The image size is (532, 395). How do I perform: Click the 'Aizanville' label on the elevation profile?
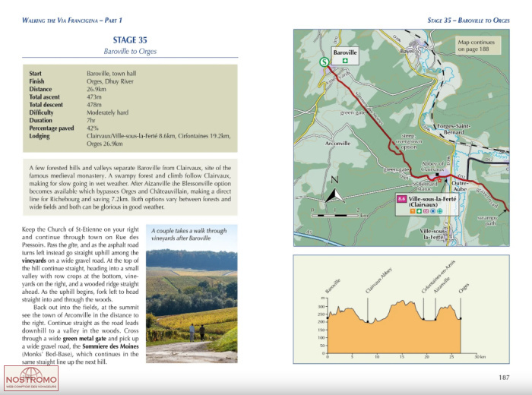pos(442,285)
